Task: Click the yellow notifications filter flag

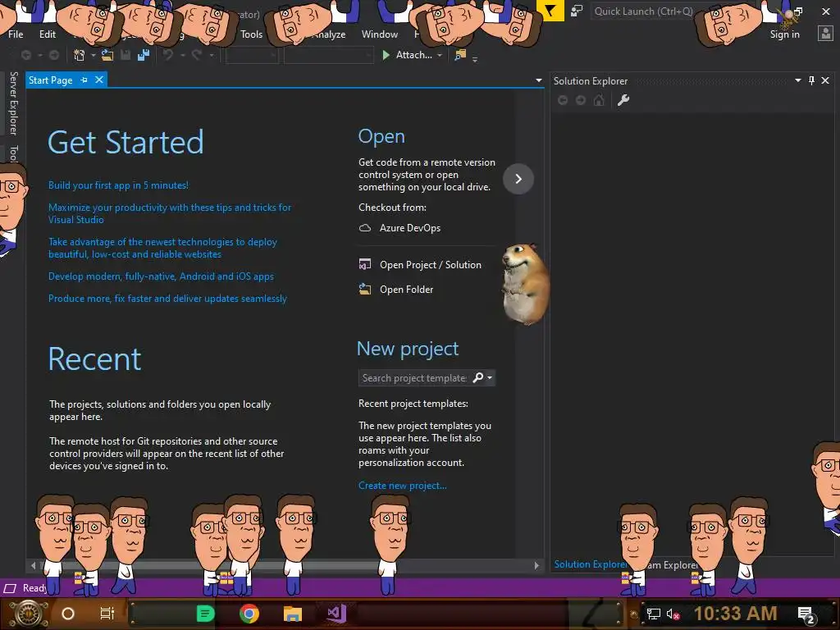Action: 550,11
